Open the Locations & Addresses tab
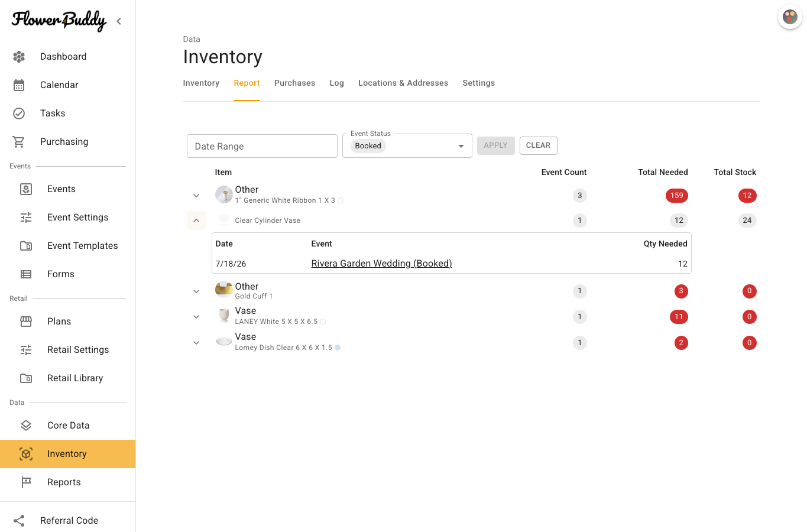 [403, 83]
